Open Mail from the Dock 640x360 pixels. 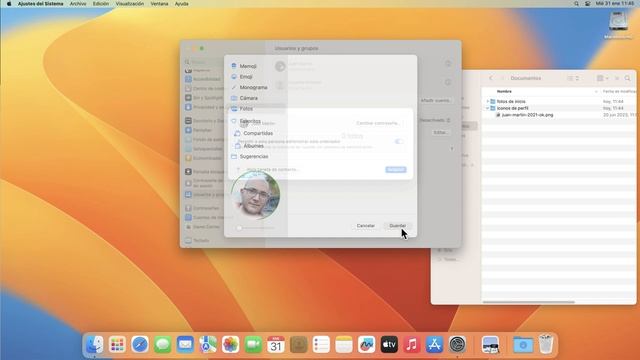point(185,345)
